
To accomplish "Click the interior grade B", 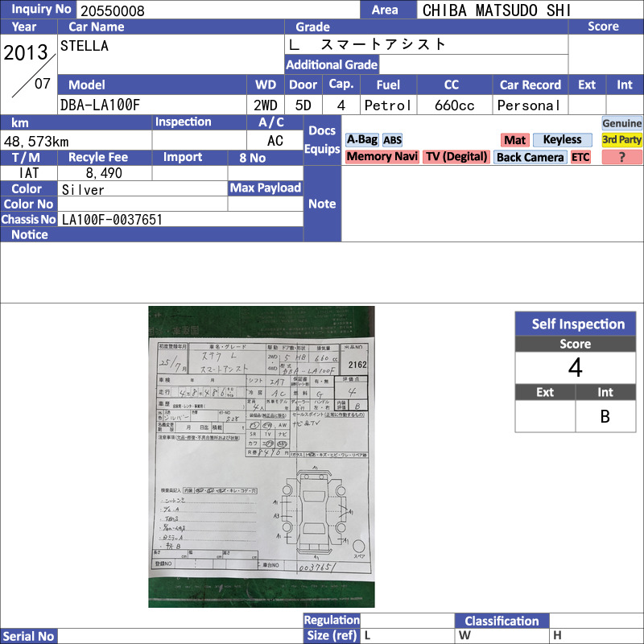I will [x=605, y=416].
